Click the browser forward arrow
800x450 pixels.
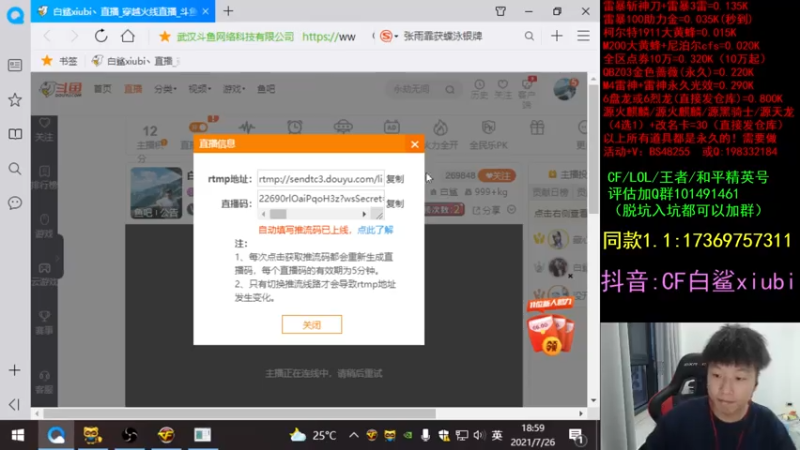point(74,36)
